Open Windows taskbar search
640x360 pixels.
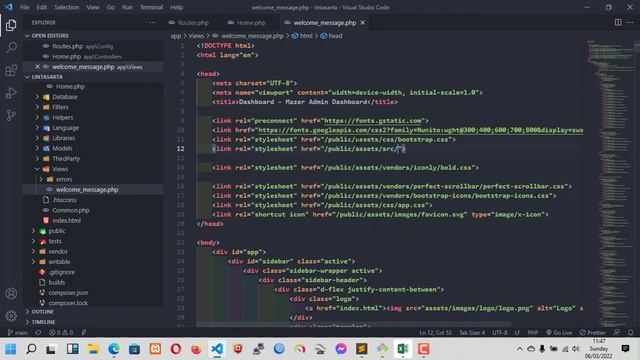pos(31,349)
